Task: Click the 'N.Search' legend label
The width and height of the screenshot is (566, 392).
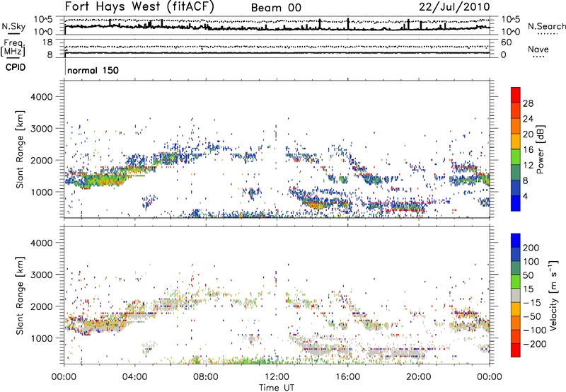Action: tap(546, 26)
